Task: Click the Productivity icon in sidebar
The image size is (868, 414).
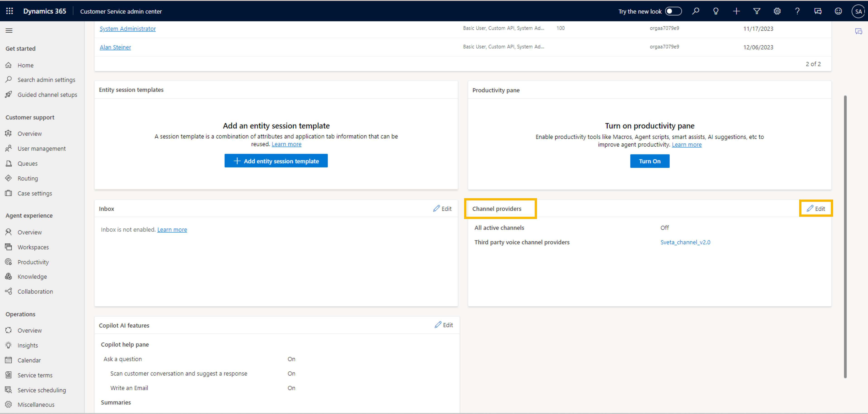Action: tap(9, 262)
